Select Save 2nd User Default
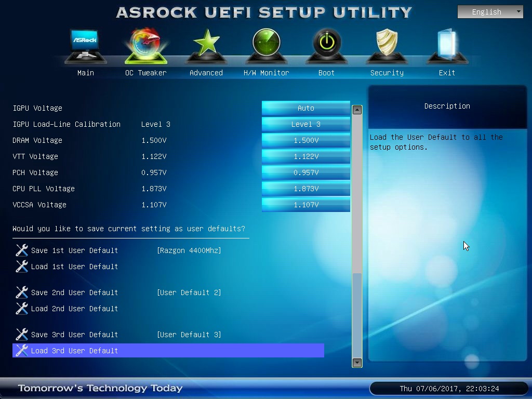This screenshot has width=532, height=399. click(74, 292)
